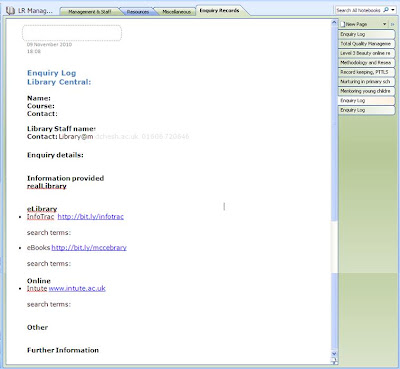Click the 'Other' heading

37,327
